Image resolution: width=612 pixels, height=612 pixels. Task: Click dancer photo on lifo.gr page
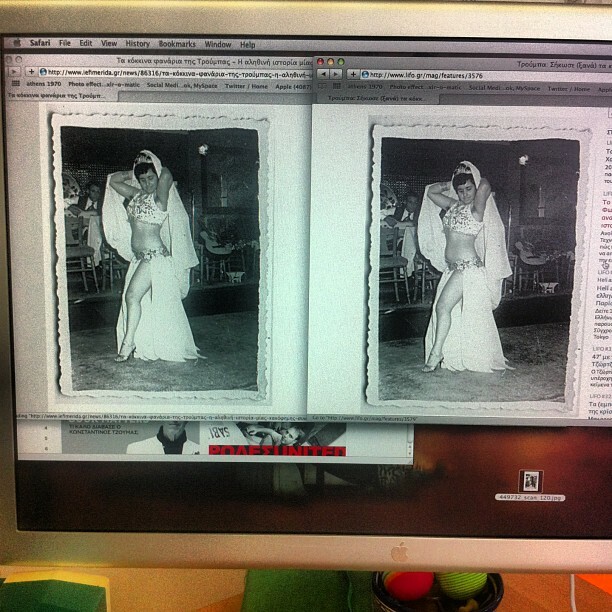pos(478,269)
